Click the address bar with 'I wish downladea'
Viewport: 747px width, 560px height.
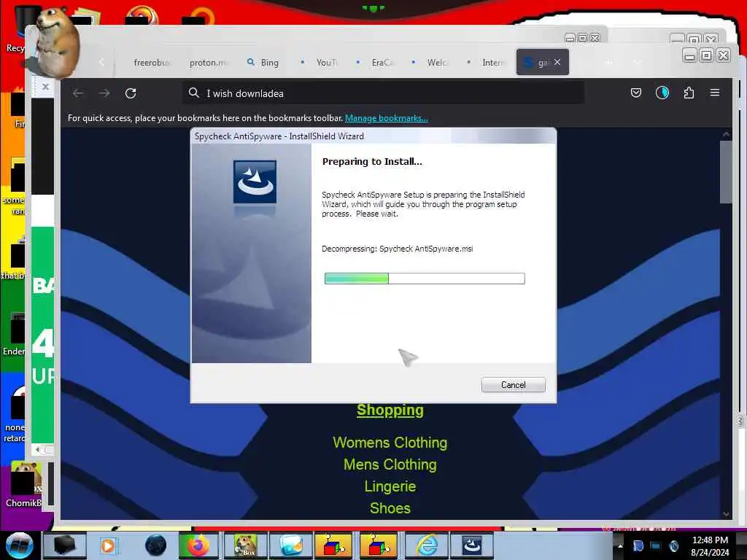point(384,93)
